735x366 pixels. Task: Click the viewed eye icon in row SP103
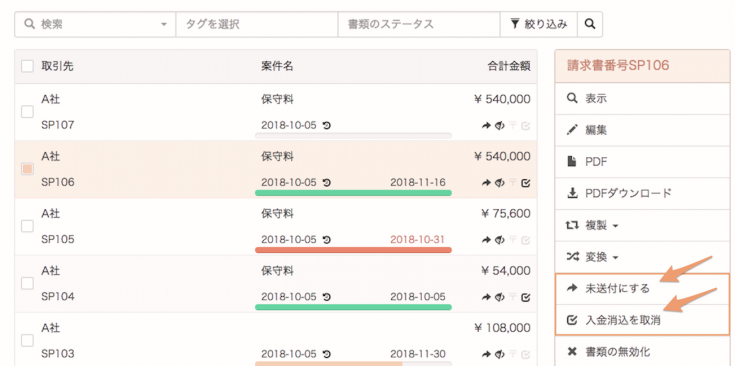point(499,354)
